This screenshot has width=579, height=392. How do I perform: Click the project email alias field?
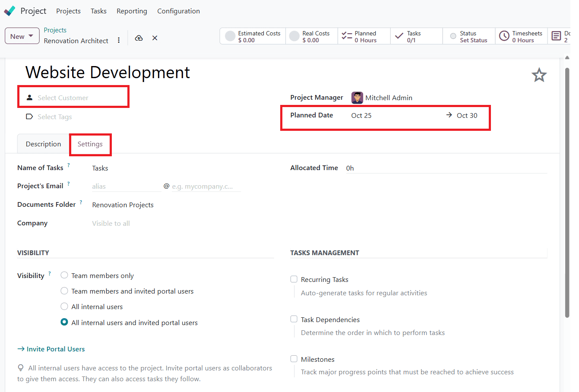(x=126, y=187)
